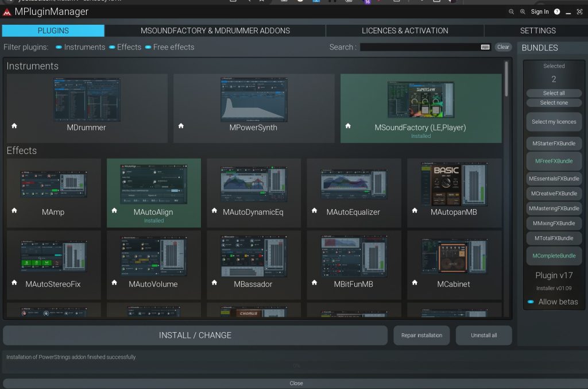Screen dimensions: 588x389
Task: Click the zoom out magnifier icon
Action: [x=511, y=11]
